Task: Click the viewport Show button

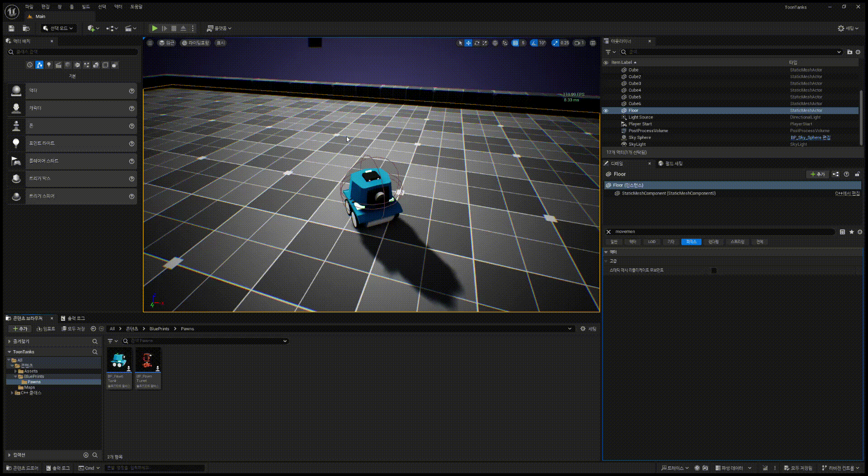Action: (221, 43)
